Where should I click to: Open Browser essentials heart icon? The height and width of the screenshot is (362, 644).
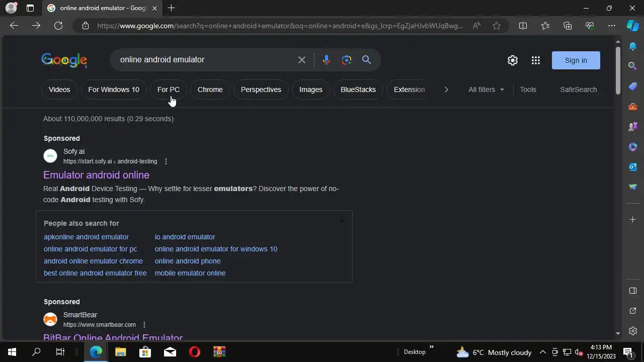(590, 26)
